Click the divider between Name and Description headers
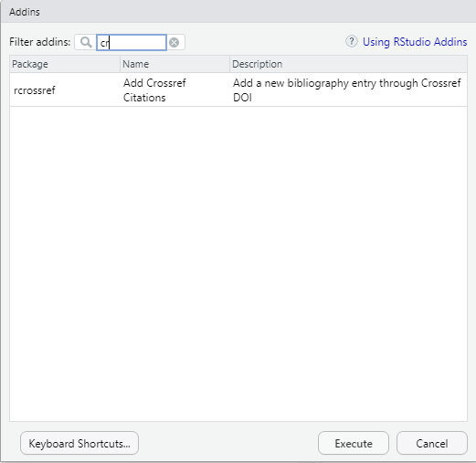Screen dimensions: 476x463 (229, 64)
